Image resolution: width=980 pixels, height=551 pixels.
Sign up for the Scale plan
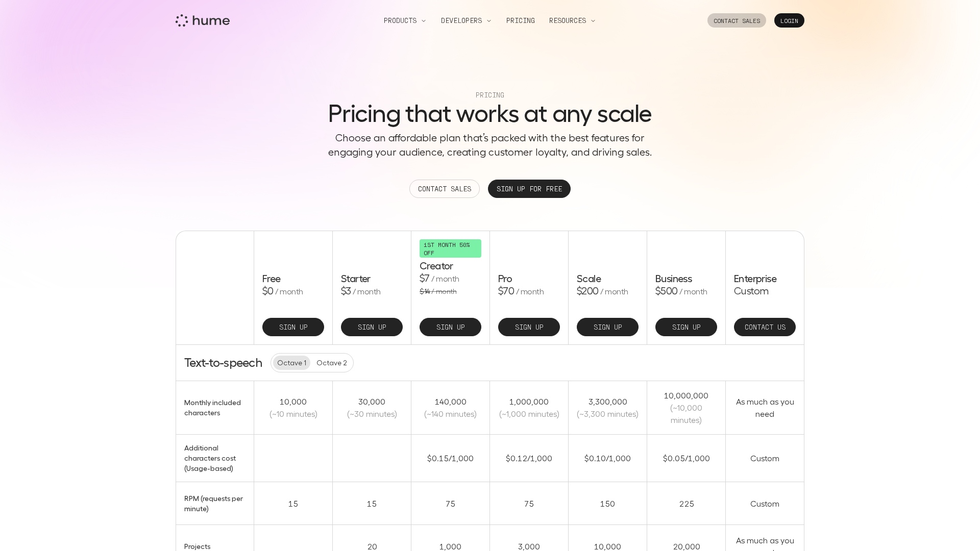click(x=607, y=327)
